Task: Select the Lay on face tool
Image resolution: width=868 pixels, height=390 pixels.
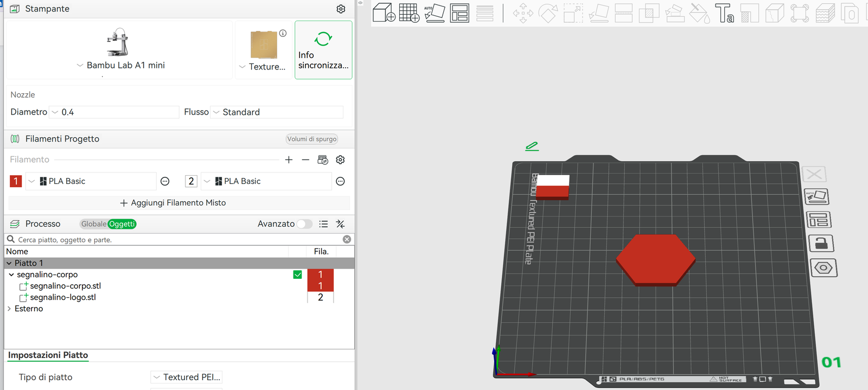Action: pyautogui.click(x=598, y=12)
